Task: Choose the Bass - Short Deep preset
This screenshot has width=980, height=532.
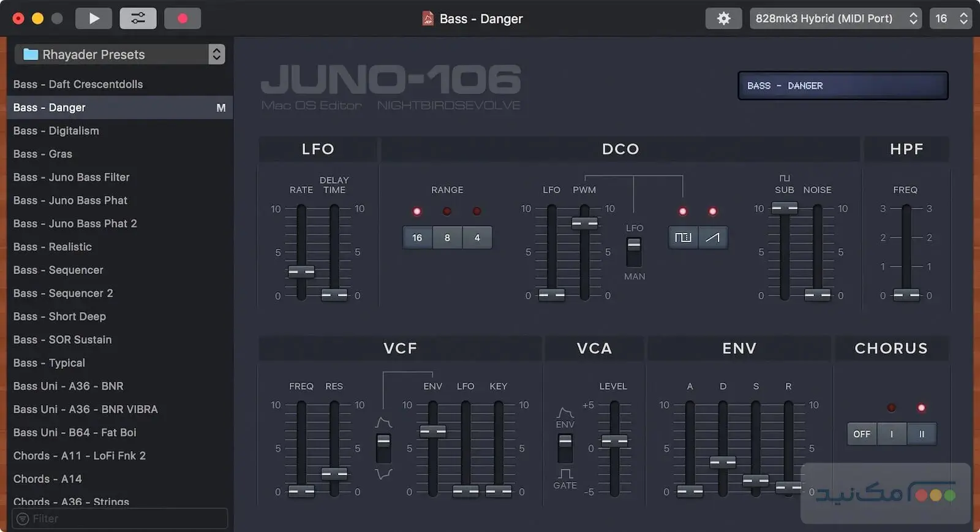Action: 59,316
